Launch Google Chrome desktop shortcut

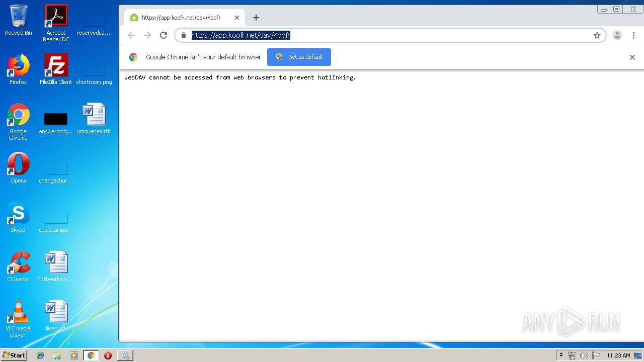(18, 122)
